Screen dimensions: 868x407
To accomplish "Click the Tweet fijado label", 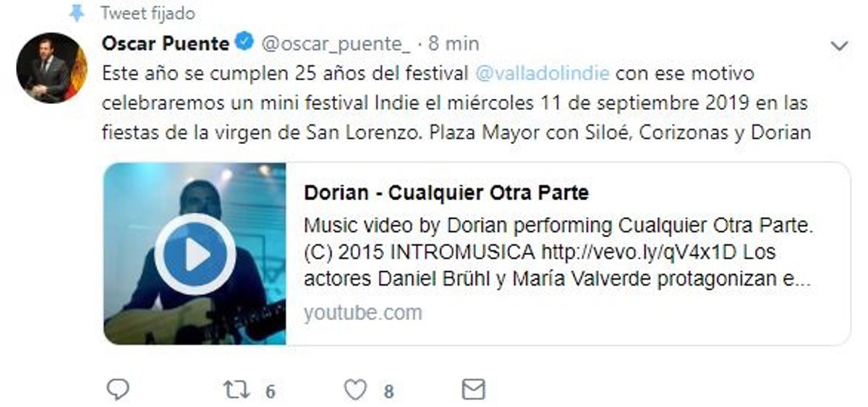I will pos(148,14).
